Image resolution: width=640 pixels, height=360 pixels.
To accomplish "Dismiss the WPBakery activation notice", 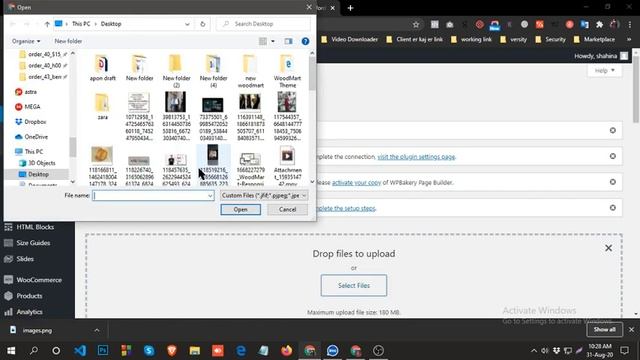I will (613, 182).
